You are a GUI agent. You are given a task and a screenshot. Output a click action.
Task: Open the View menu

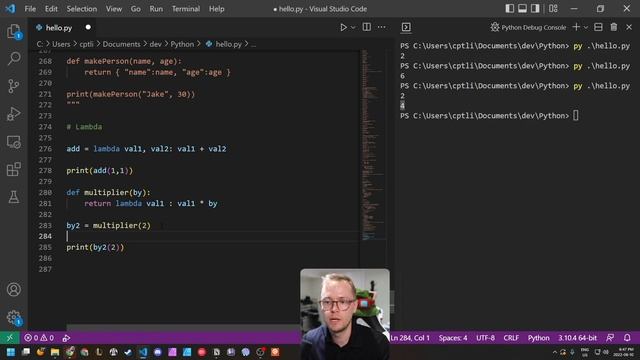click(114, 9)
